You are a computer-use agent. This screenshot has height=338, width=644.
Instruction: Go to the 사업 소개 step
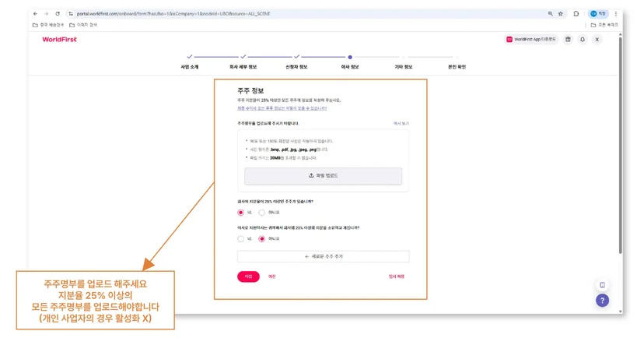[x=189, y=67]
